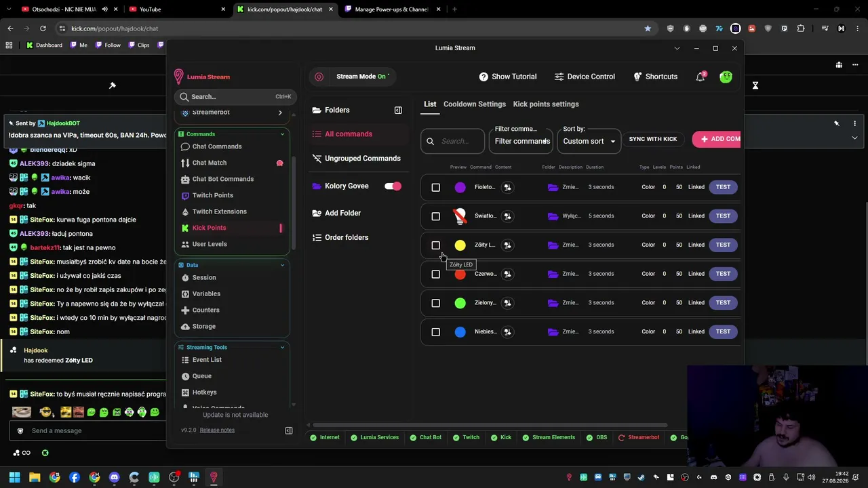Click SYNC WITH KICK button
The width and height of the screenshot is (868, 488).
[x=652, y=139]
